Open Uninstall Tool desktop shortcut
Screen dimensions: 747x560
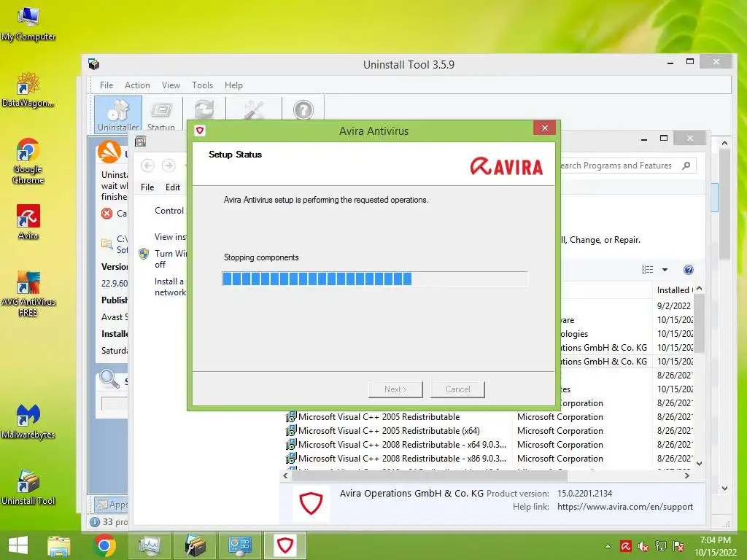[x=28, y=488]
